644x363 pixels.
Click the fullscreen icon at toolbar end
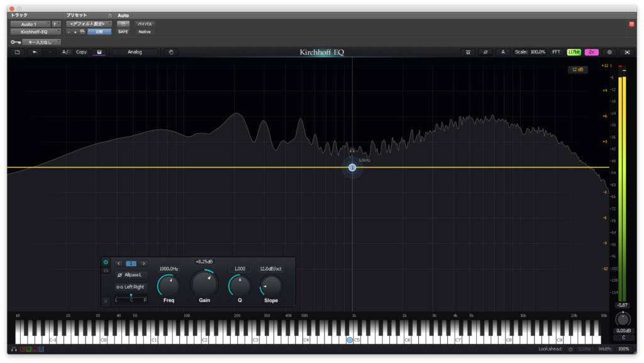(627, 52)
